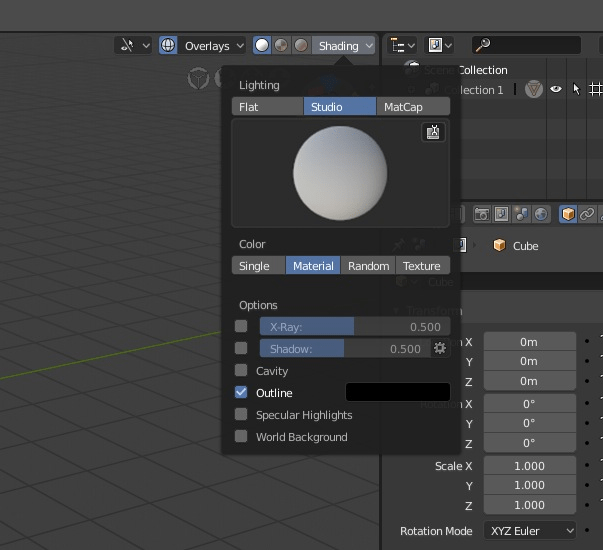603x550 pixels.
Task: Choose the studio light sphere preview
Action: coord(340,173)
